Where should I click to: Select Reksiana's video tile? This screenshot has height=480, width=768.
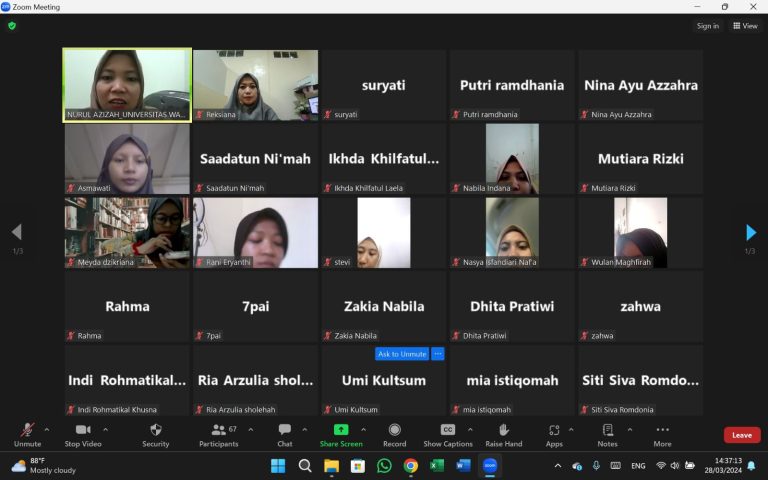point(255,85)
